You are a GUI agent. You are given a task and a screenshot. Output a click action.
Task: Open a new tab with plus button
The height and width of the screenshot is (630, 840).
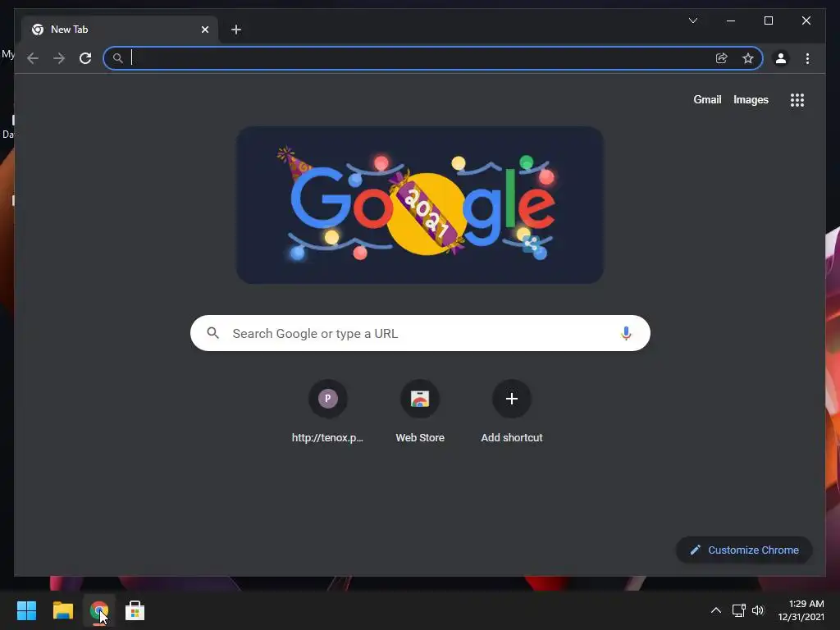(236, 30)
